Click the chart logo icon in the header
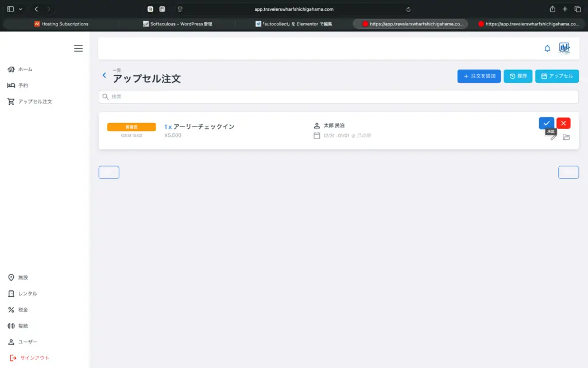Viewport: 588px width, 368px height. 564,48
